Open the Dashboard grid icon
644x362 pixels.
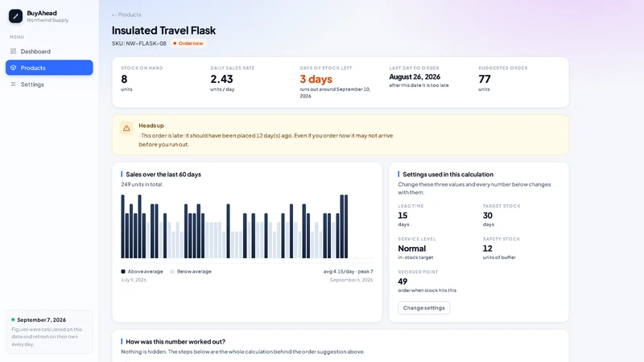tap(13, 51)
